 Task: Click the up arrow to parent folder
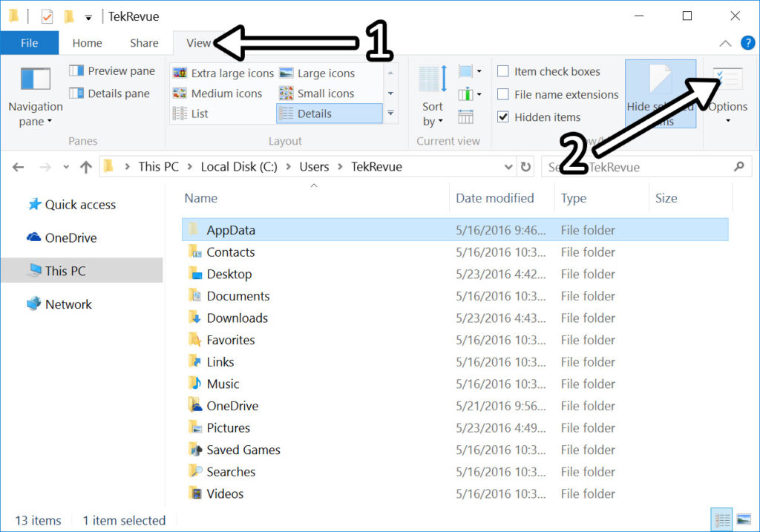click(x=85, y=166)
